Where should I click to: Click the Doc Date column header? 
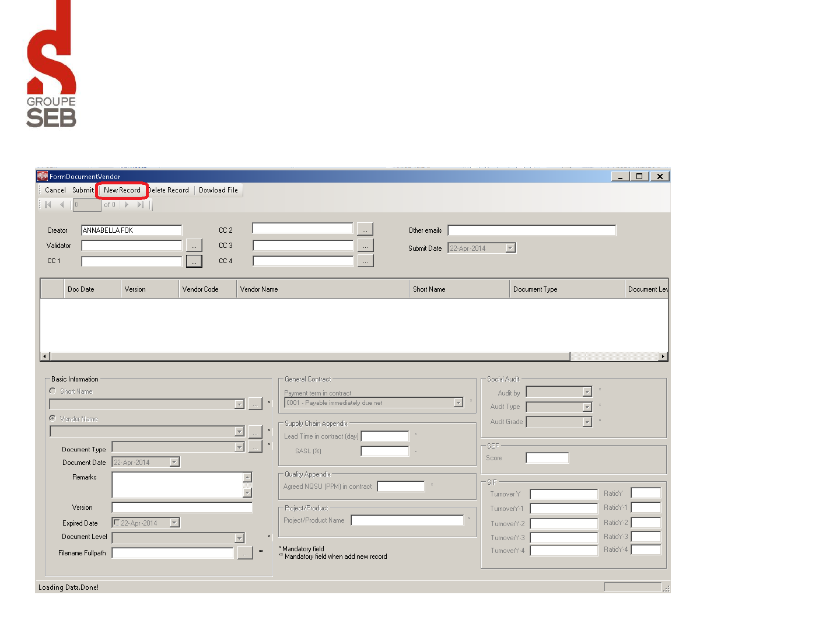[x=92, y=289]
